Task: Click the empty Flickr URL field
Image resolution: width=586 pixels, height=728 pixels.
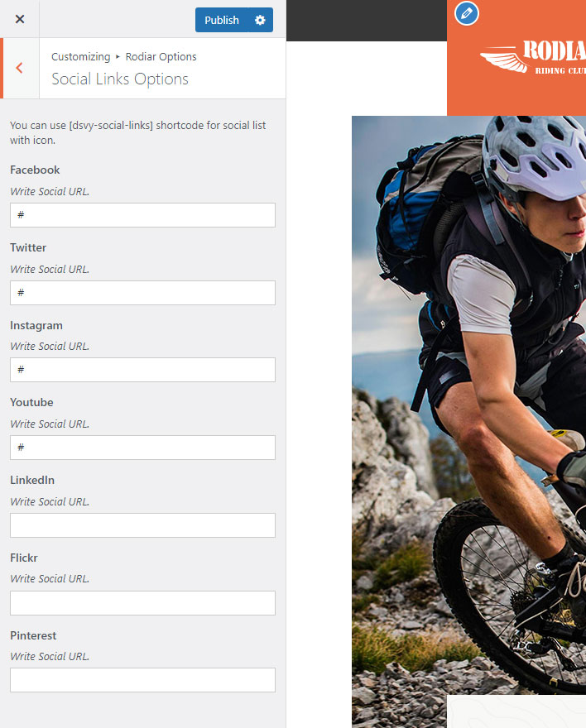Action: (142, 603)
